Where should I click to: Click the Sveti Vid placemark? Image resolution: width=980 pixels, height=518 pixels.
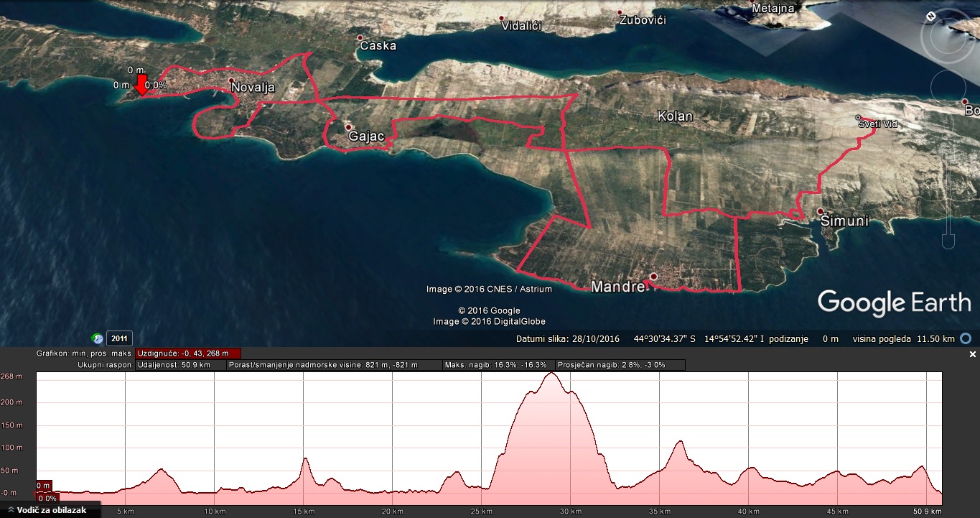(858, 118)
